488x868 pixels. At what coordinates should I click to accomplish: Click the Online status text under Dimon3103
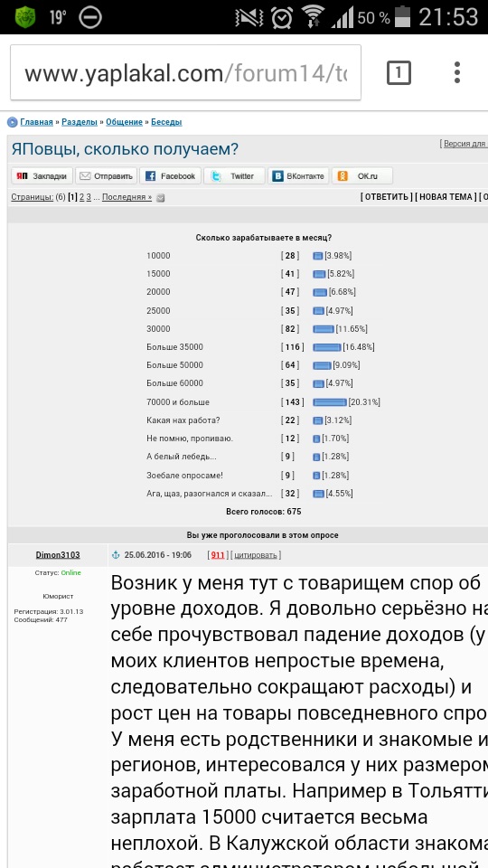[70, 573]
